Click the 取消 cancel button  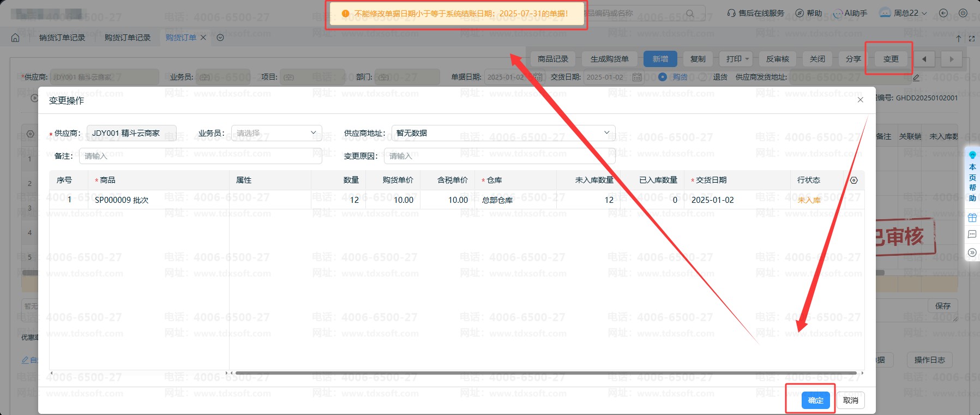[x=850, y=400]
